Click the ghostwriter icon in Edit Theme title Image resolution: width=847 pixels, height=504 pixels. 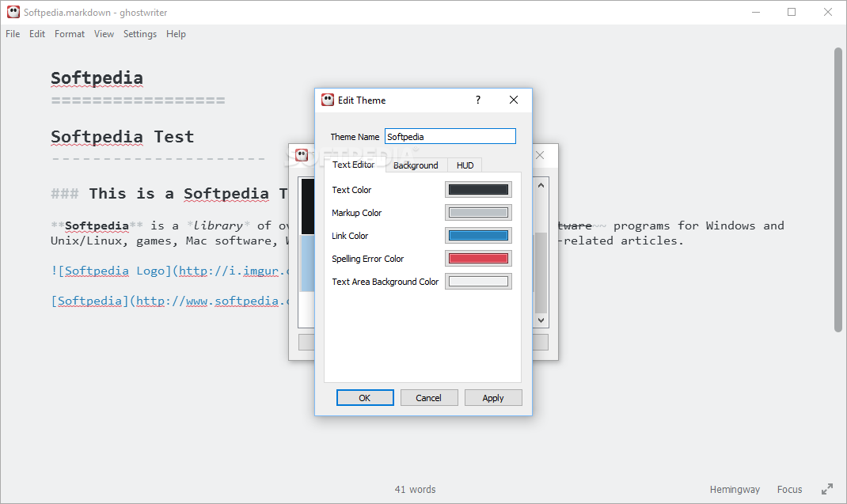pos(328,100)
